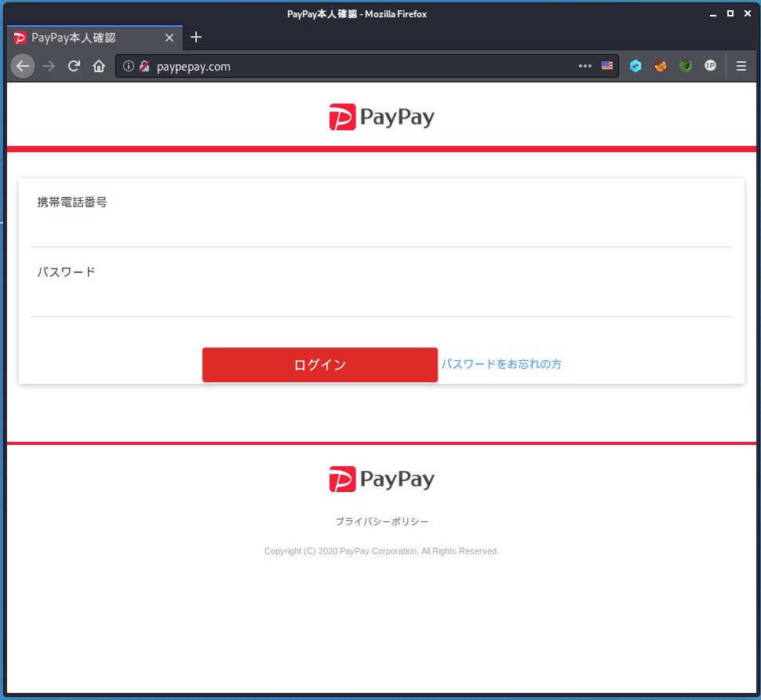Click the red ログイン button
The width and height of the screenshot is (761, 700).
point(320,365)
